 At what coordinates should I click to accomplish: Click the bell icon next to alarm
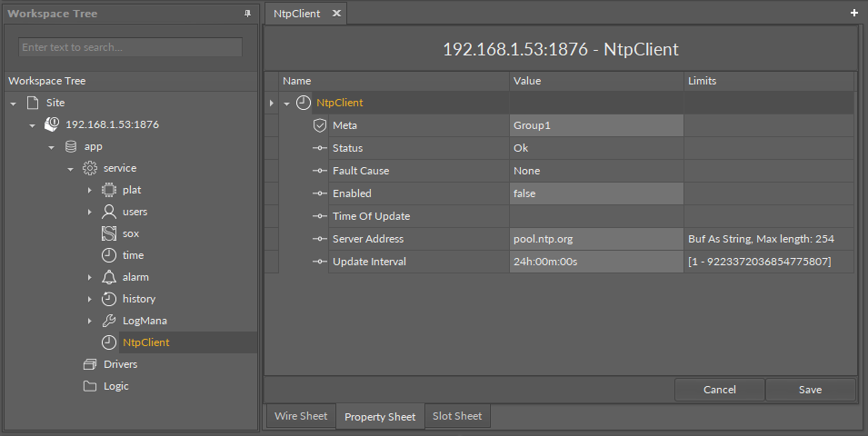pos(108,277)
